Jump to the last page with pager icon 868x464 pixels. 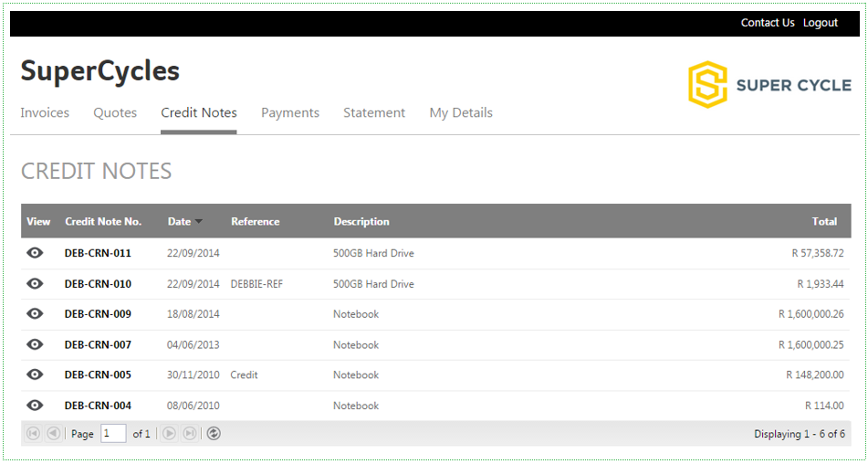click(x=189, y=434)
